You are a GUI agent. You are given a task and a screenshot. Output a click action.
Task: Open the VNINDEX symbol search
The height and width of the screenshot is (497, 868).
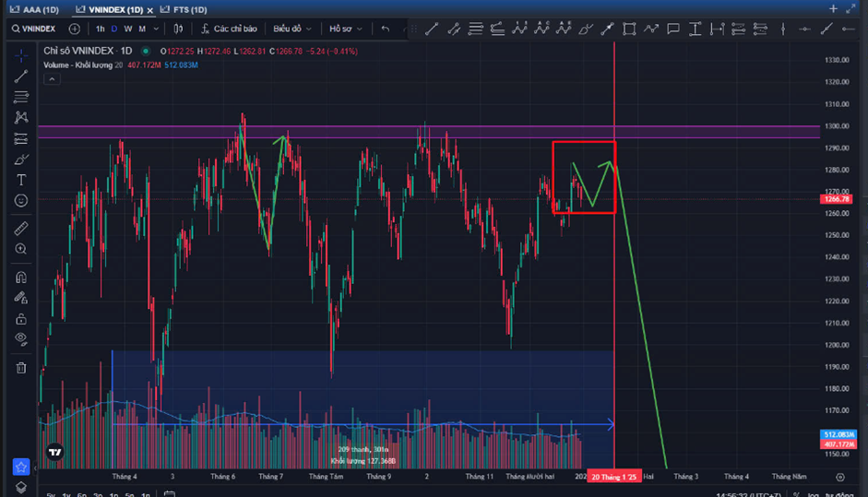coord(34,29)
